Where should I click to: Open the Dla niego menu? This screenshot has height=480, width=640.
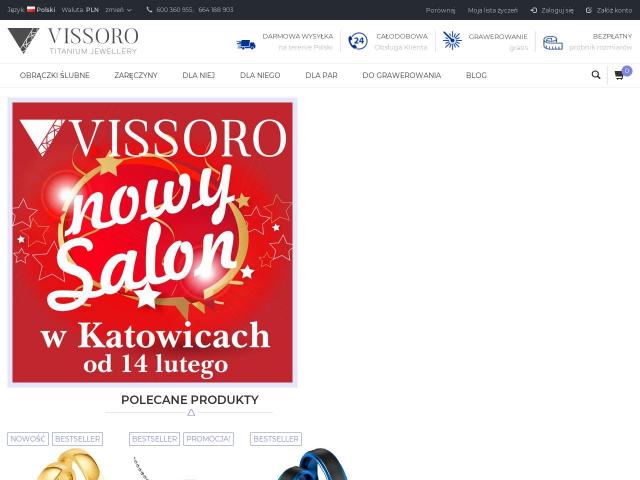[x=260, y=75]
